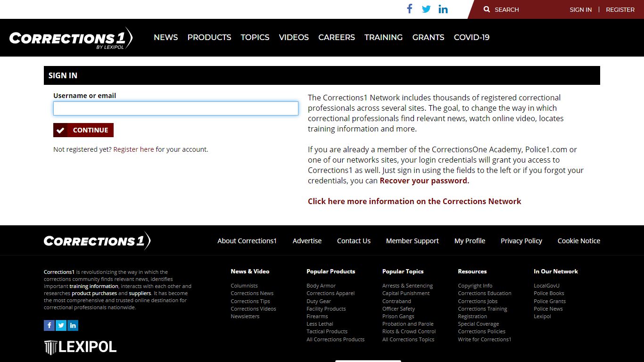The image size is (644, 362).
Task: Open Capital Punishment link
Action: [406, 293]
